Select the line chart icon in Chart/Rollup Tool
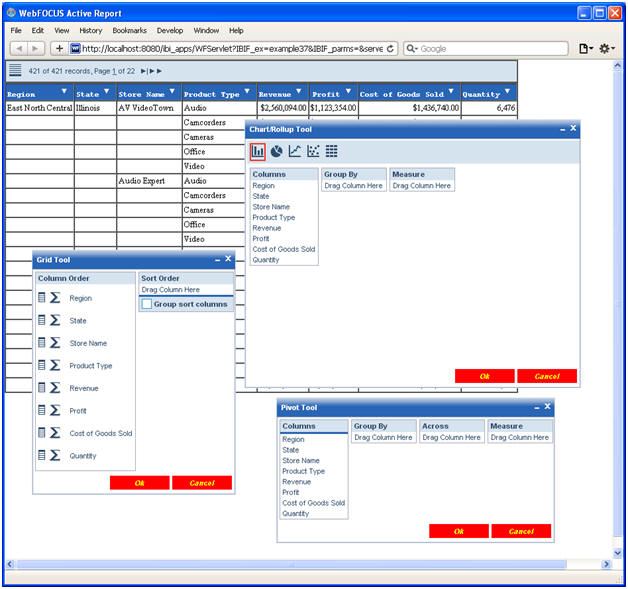628x589 pixels. tap(295, 151)
